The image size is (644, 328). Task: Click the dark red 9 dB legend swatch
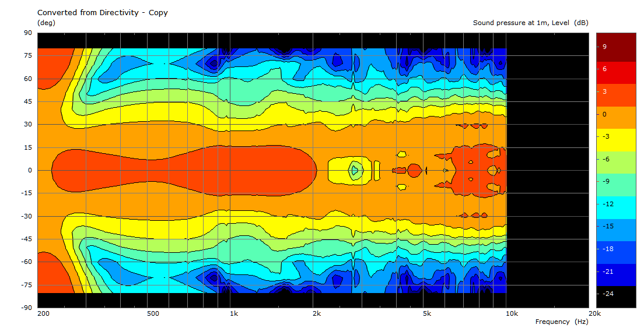[x=616, y=47]
